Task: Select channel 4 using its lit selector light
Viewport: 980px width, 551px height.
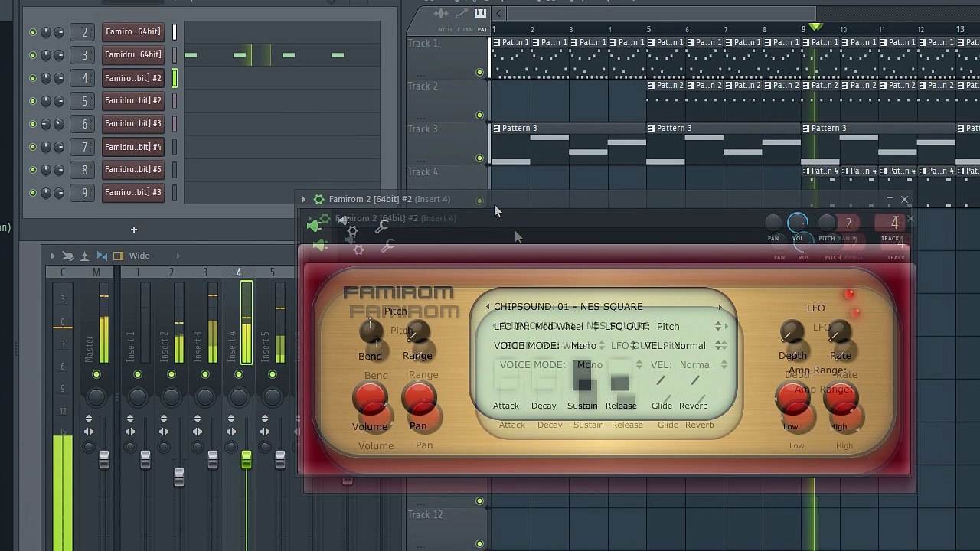Action: 175,78
